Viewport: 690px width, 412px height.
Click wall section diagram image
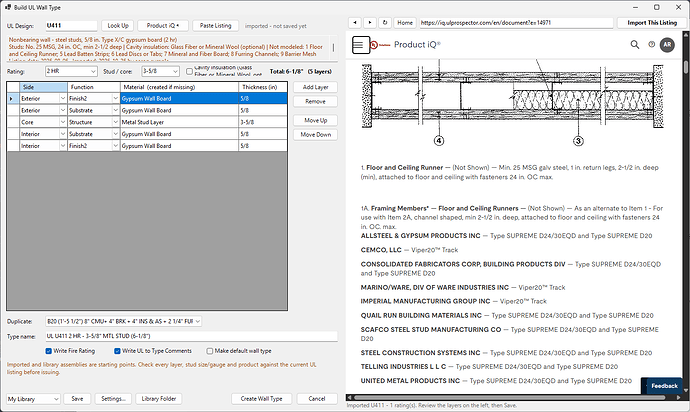(x=512, y=102)
